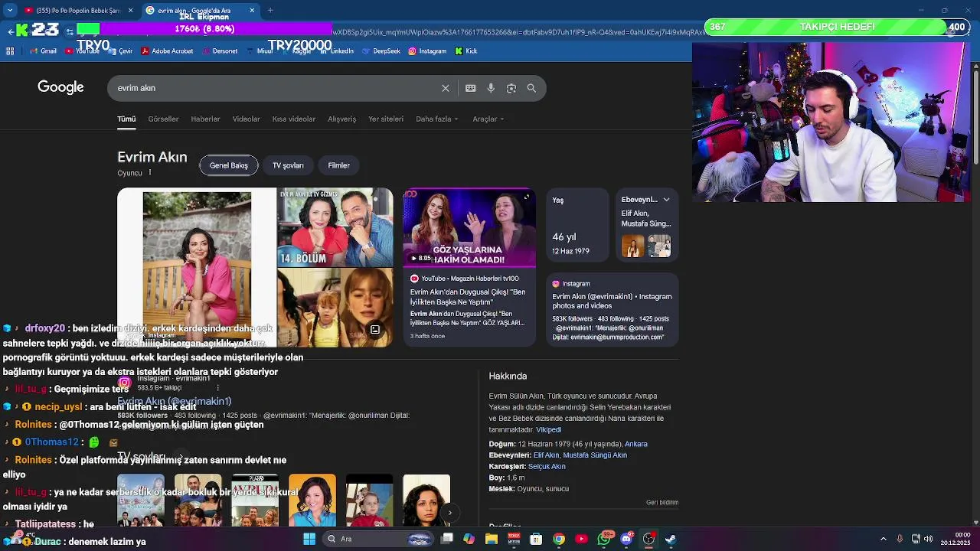Open the Instagram evrimakin1 profile card
980x551 pixels.
point(612,310)
